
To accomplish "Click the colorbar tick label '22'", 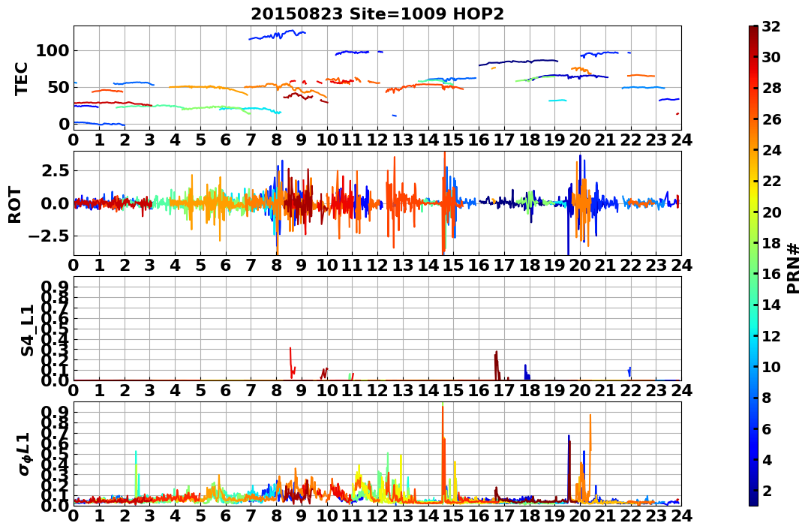I will click(x=771, y=181).
